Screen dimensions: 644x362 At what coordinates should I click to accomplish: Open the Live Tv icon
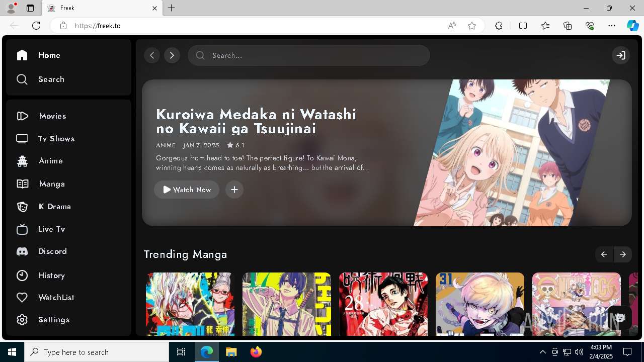[x=22, y=229]
